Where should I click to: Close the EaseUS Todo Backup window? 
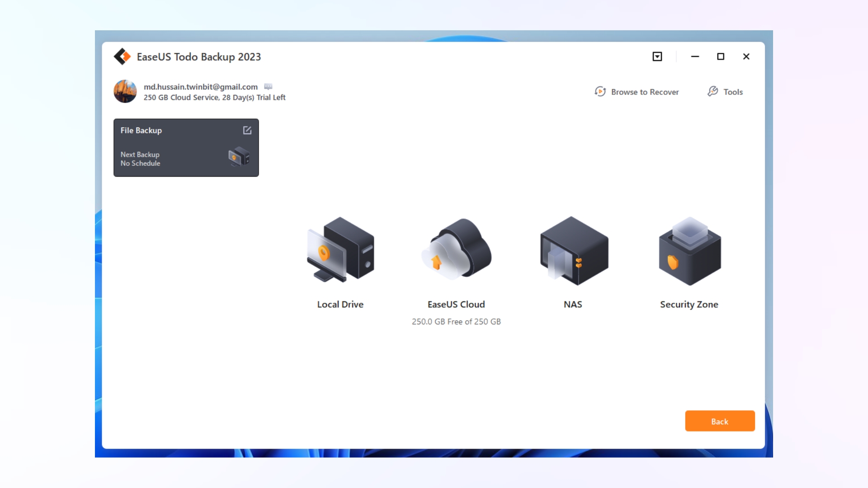pos(746,56)
